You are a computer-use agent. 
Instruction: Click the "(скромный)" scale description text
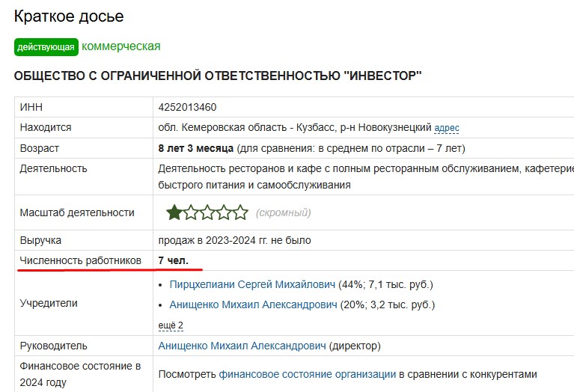coord(283,213)
